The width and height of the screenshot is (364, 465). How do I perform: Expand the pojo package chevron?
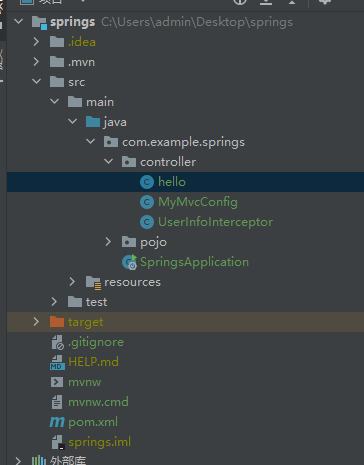[x=108, y=242]
